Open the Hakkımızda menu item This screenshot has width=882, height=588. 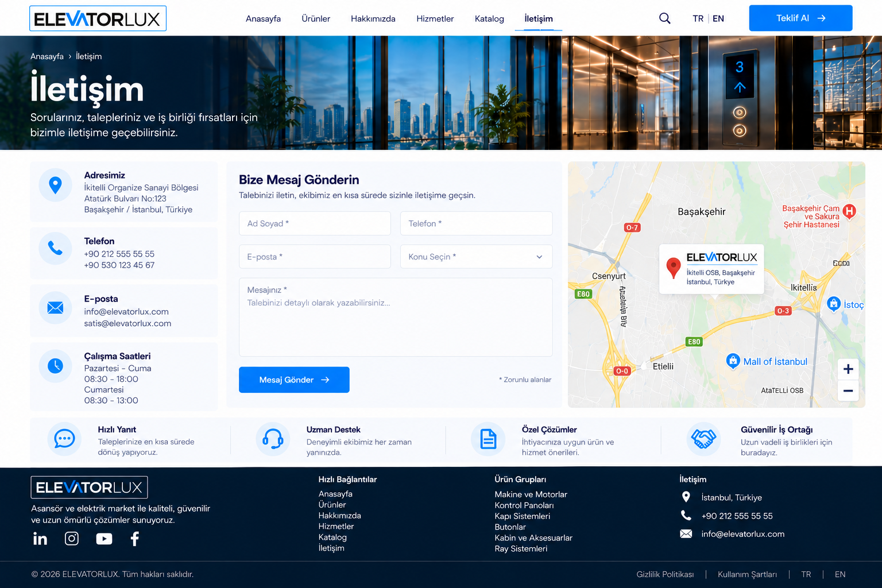(373, 18)
